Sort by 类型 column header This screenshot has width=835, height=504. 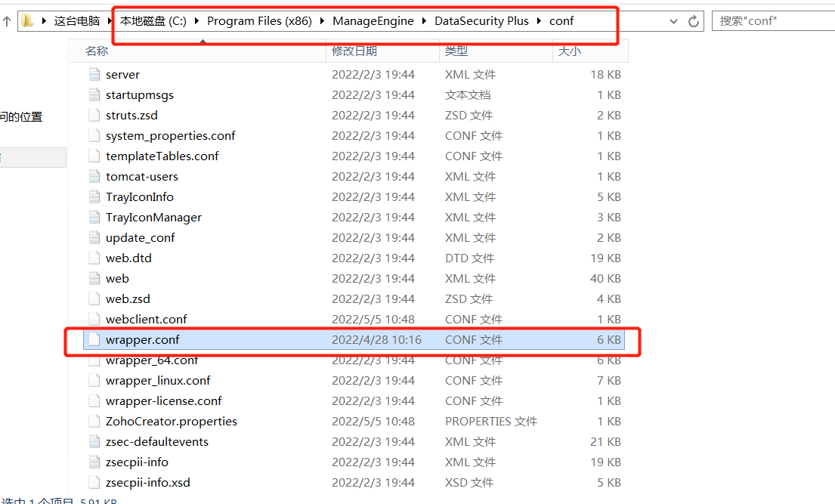pyautogui.click(x=496, y=51)
